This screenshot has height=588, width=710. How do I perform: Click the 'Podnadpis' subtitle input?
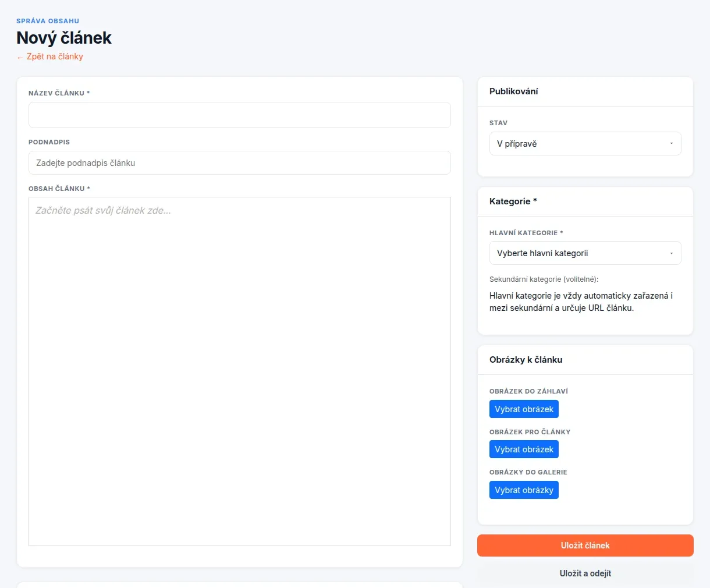pos(240,163)
